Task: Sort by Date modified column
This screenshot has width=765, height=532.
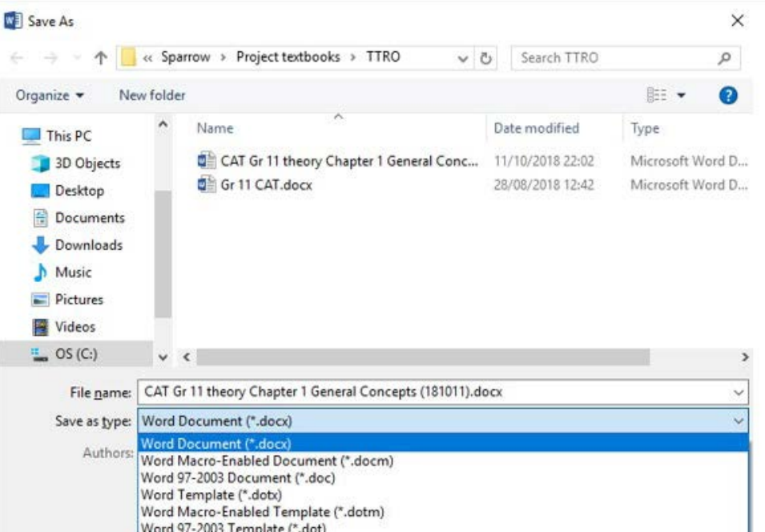Action: (x=536, y=128)
